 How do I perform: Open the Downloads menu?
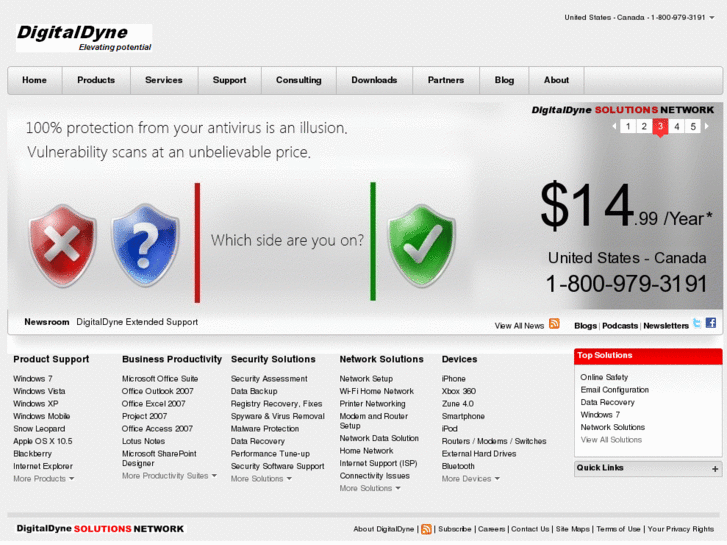point(374,80)
